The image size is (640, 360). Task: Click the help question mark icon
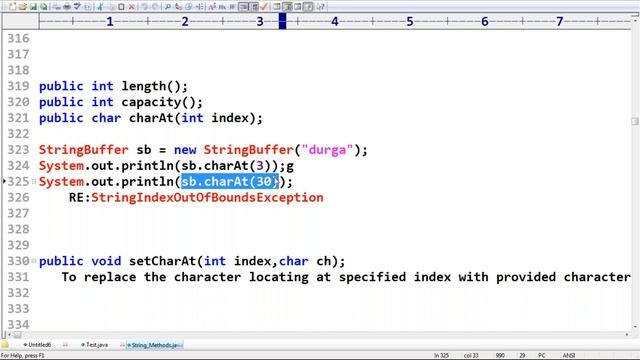coord(320,7)
